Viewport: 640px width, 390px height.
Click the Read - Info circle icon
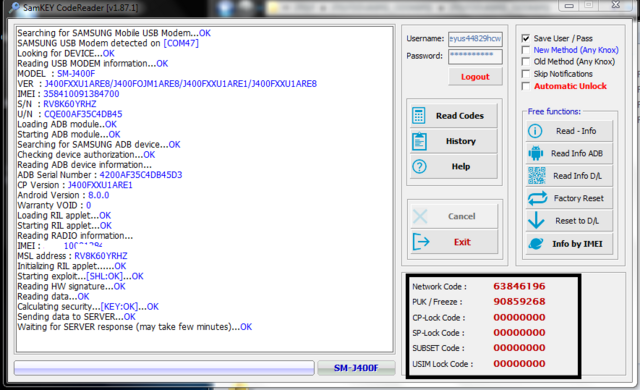click(535, 131)
